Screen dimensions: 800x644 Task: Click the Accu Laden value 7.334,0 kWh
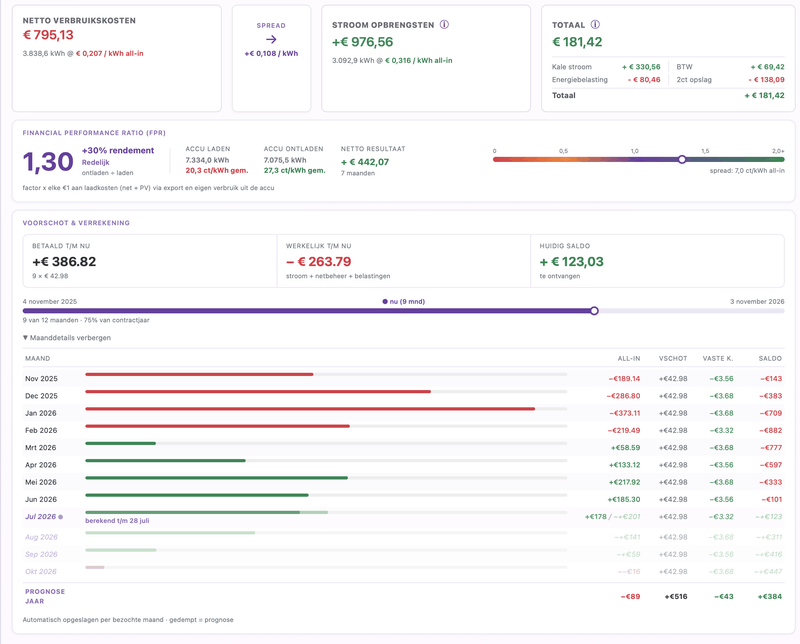207,160
